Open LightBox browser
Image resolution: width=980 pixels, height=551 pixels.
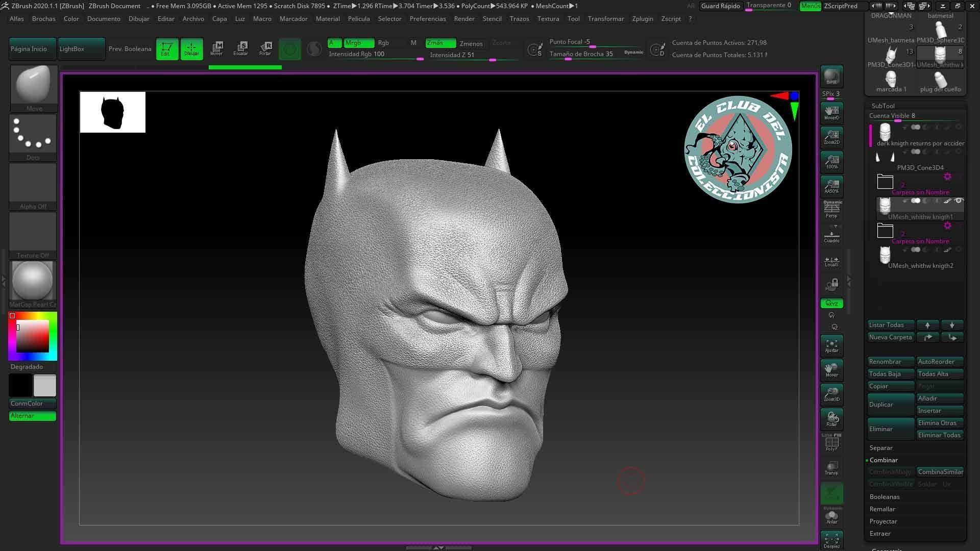(82, 49)
